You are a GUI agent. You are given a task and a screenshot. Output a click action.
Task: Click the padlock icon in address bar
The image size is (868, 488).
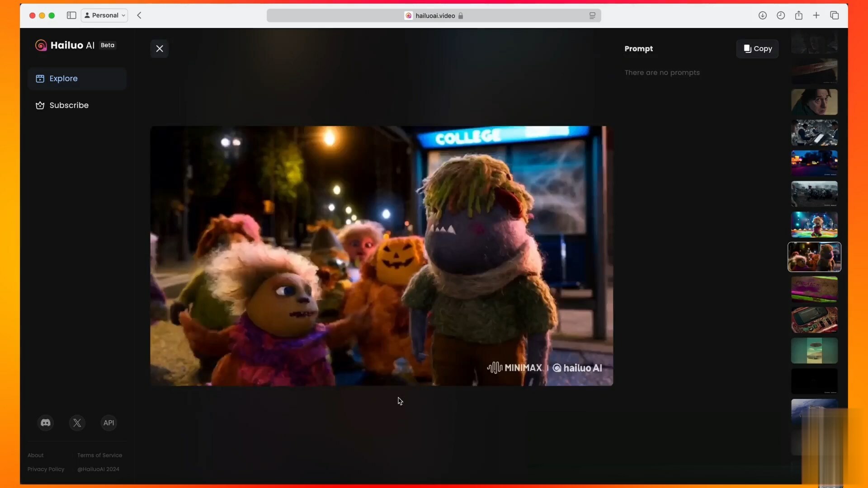[461, 16]
